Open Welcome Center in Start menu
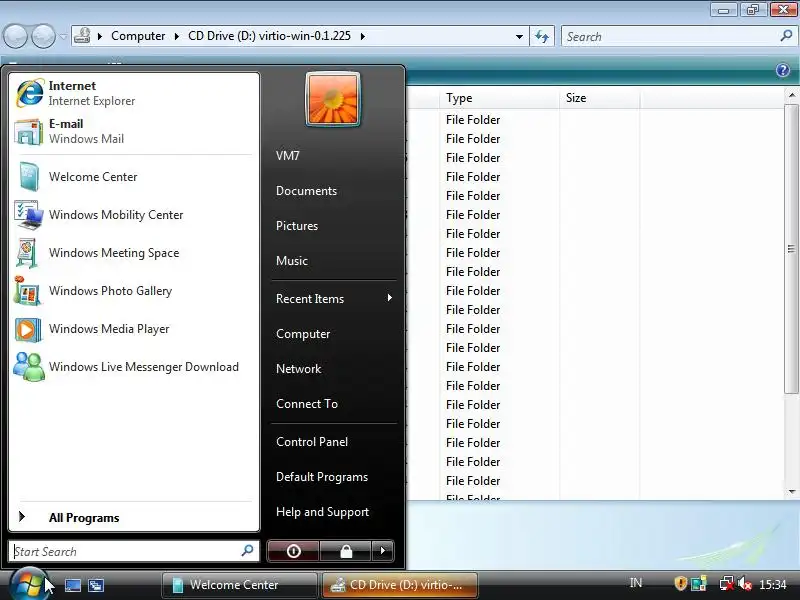Viewport: 800px width, 600px height. 134,177
